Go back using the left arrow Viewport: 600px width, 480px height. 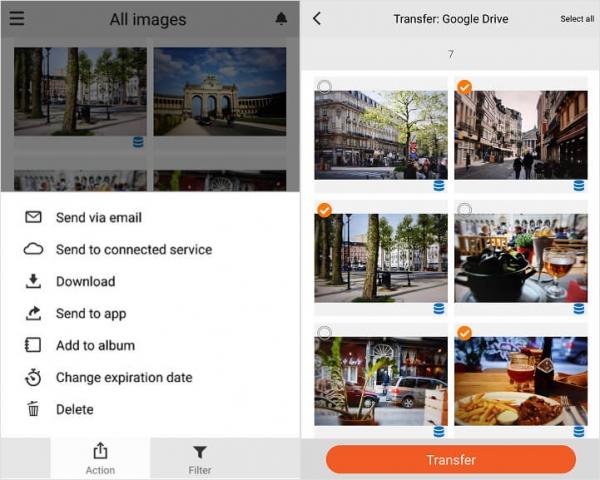tap(317, 18)
